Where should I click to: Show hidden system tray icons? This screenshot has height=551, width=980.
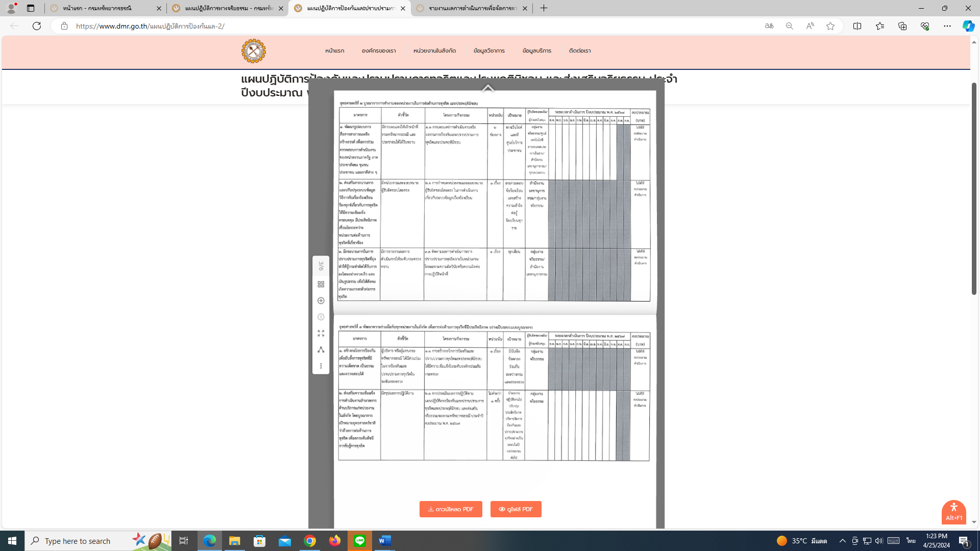tap(842, 541)
